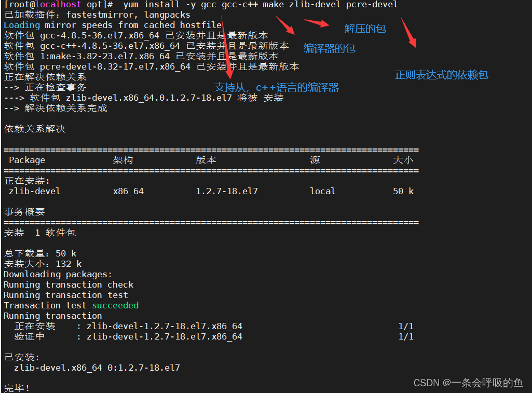The image size is (532, 393).
Task: Click the 'local' source cell
Action: 323,192
